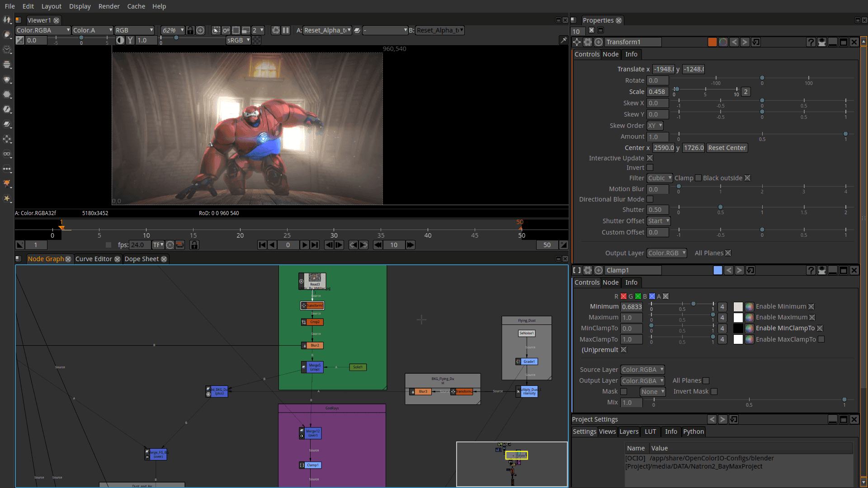Select the merge node icon in node graph
This screenshot has height=488, width=868.
click(x=303, y=367)
